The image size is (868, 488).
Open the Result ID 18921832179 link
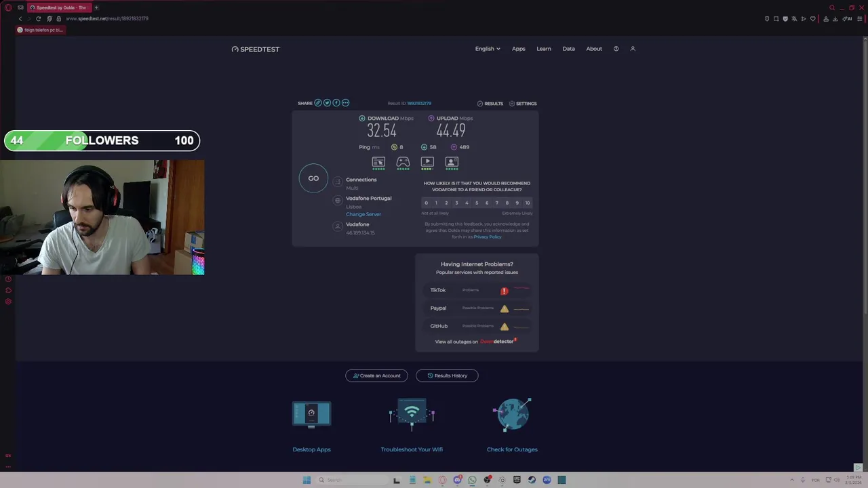click(419, 104)
